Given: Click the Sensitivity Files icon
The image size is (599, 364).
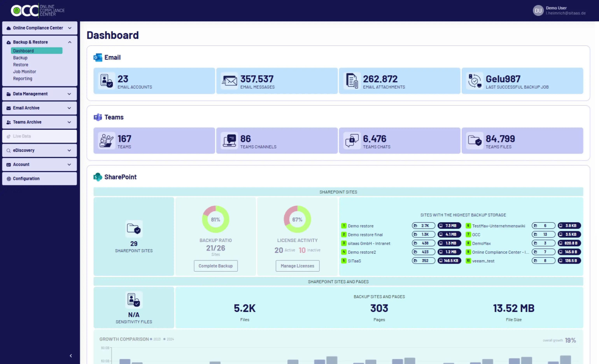Looking at the screenshot, I should (134, 300).
